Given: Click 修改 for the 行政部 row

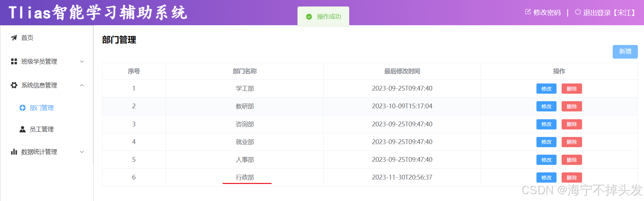Looking at the screenshot, I should (546, 177).
